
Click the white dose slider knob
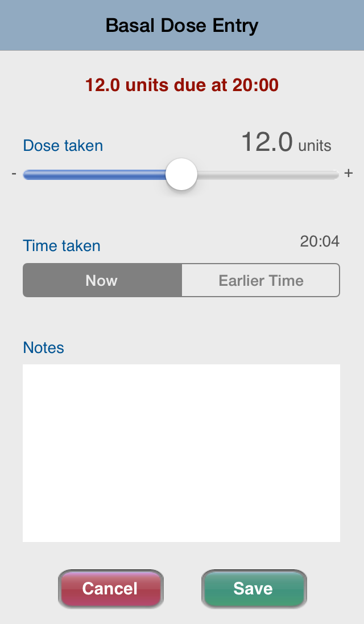pyautogui.click(x=181, y=174)
